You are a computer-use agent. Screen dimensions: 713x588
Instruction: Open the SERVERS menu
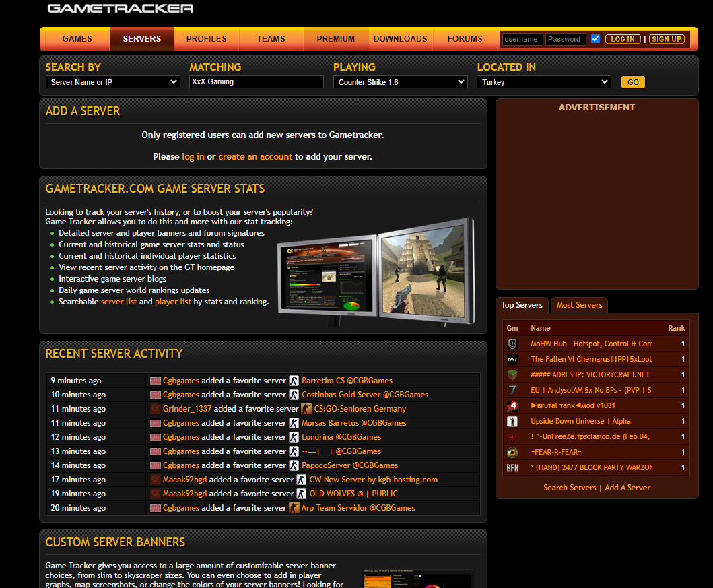(142, 39)
